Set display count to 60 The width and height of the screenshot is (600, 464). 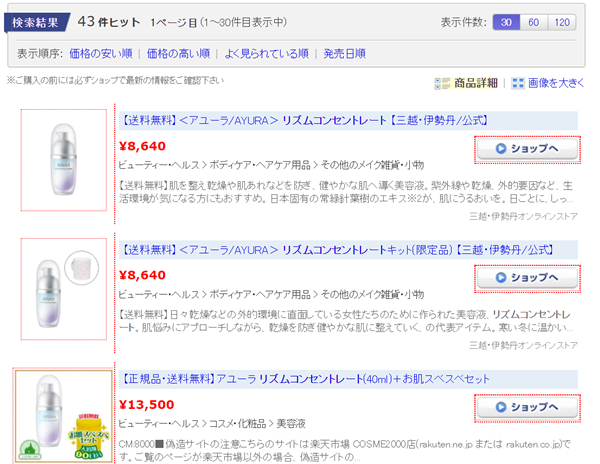[x=534, y=22]
